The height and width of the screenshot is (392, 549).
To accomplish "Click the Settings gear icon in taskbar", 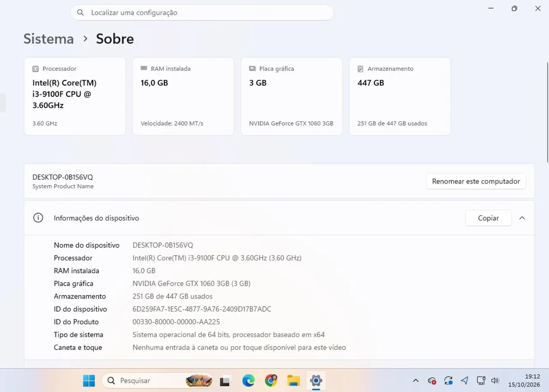I will (x=316, y=380).
